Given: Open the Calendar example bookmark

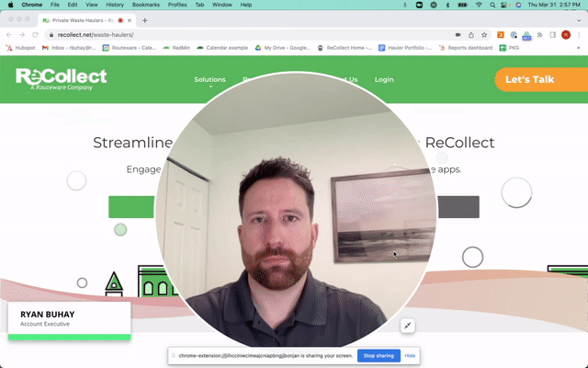Looking at the screenshot, I should pyautogui.click(x=222, y=48).
